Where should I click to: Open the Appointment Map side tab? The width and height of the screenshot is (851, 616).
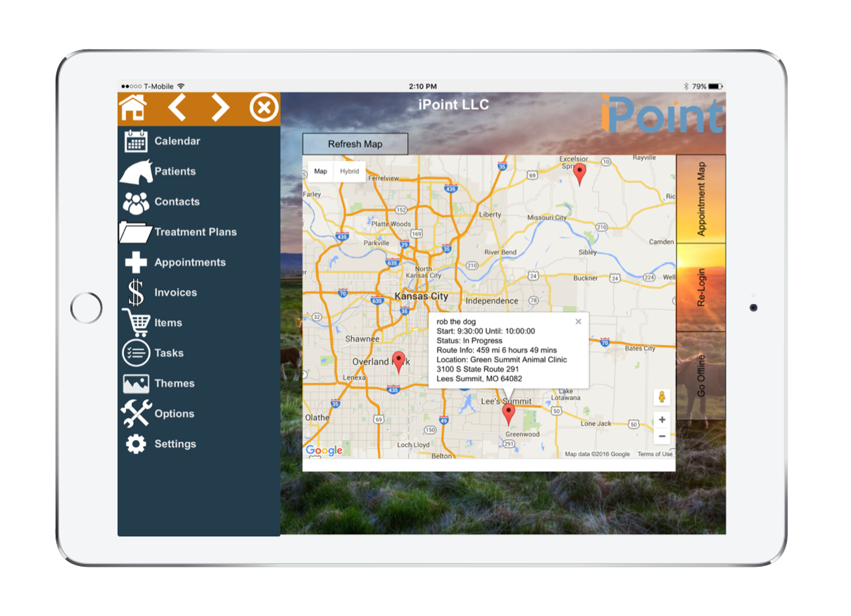[701, 199]
